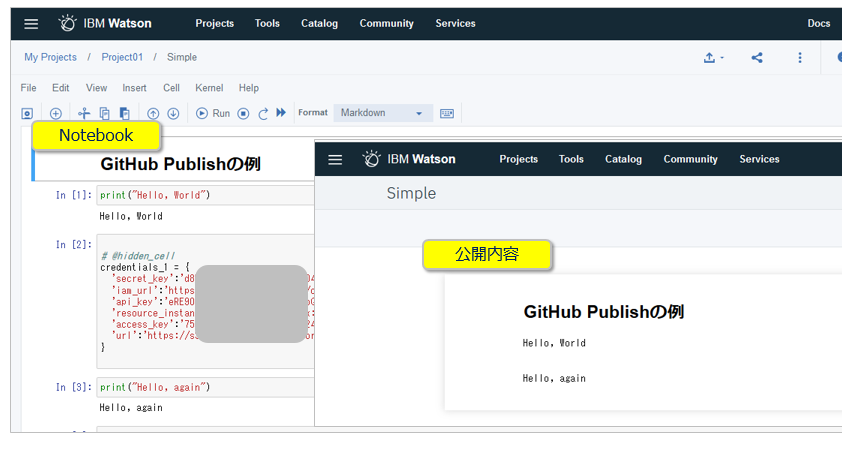This screenshot has height=451, width=842.
Task: Expand the Markdown cell format dropdown
Action: [383, 113]
